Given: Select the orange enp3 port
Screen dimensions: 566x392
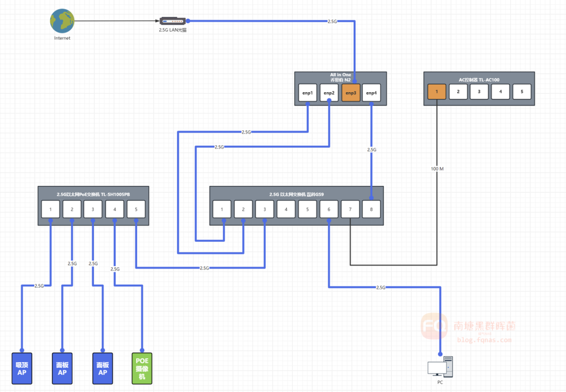Looking at the screenshot, I should [351, 93].
